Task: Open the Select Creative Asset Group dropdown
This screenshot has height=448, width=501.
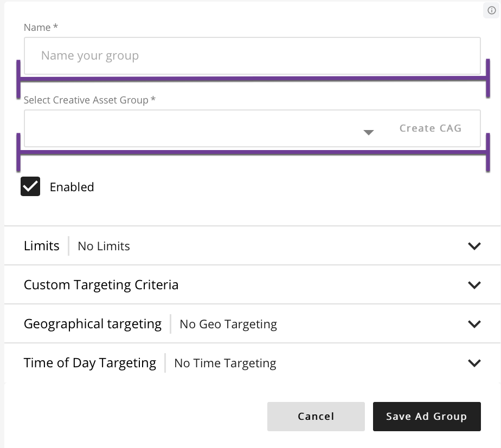Action: pos(368,132)
